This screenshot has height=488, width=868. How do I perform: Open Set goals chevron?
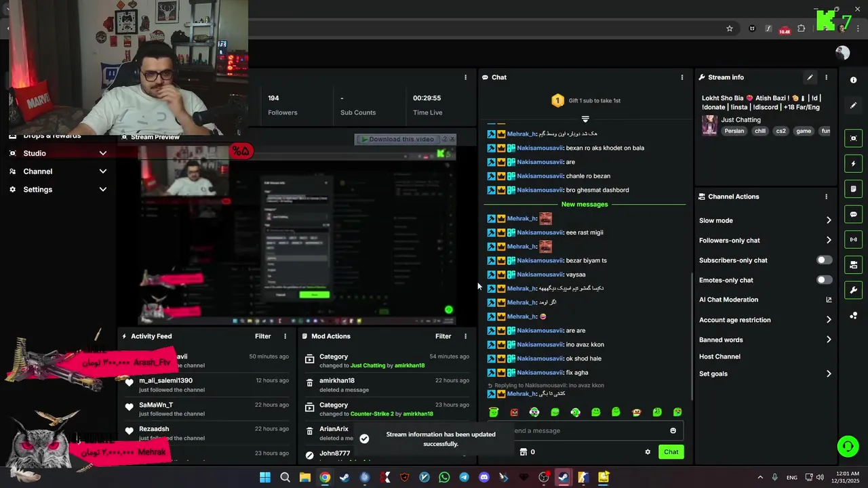(x=829, y=373)
